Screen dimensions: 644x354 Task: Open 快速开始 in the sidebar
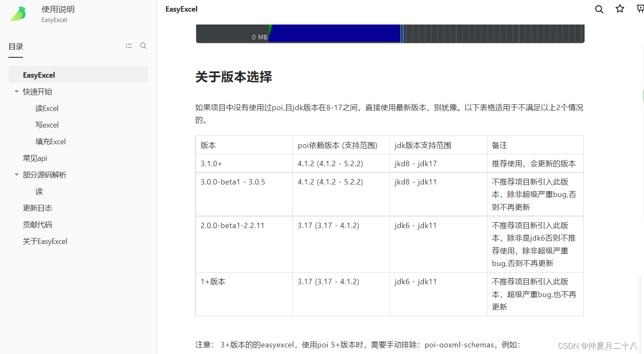(37, 92)
